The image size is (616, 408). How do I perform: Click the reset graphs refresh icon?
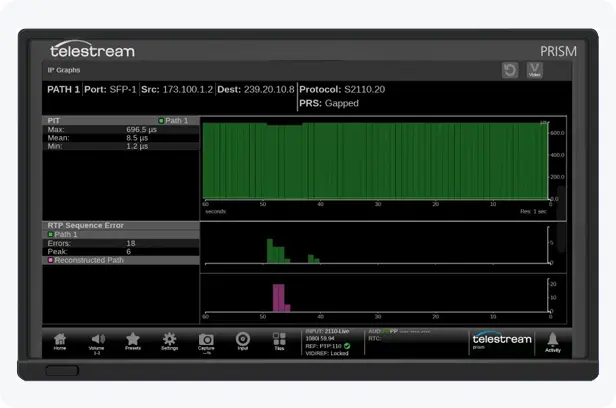coord(510,70)
